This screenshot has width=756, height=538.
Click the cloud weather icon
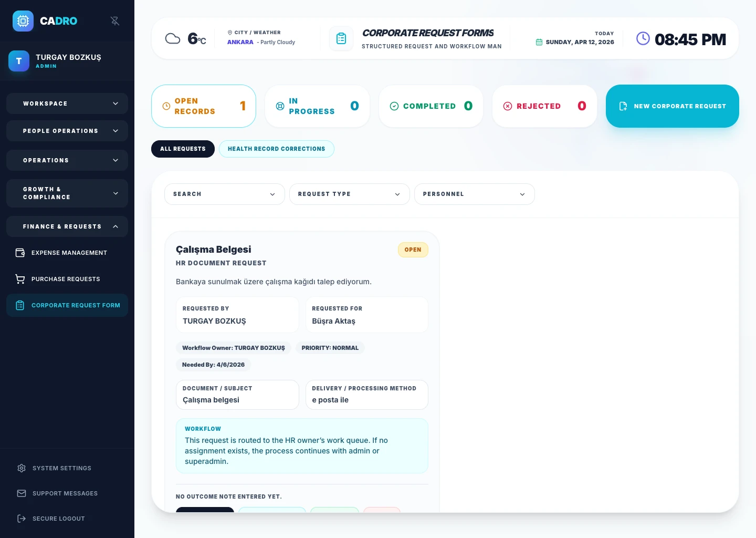coord(173,38)
